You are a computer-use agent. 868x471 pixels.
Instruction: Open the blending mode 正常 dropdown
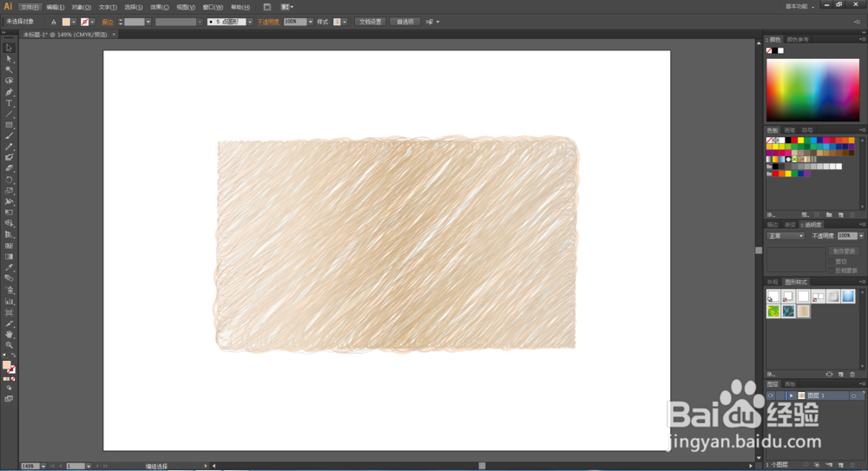pyautogui.click(x=786, y=236)
